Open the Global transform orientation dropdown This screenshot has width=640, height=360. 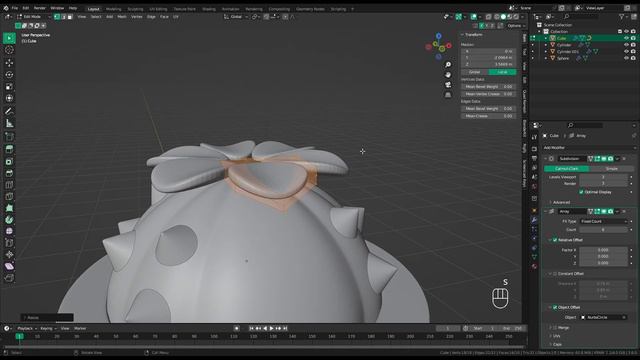tap(236, 17)
